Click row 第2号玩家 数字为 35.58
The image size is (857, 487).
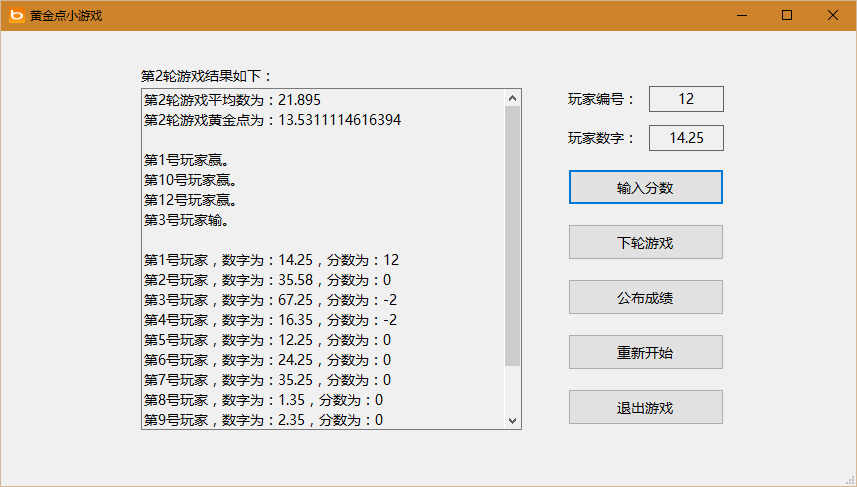pyautogui.click(x=267, y=280)
